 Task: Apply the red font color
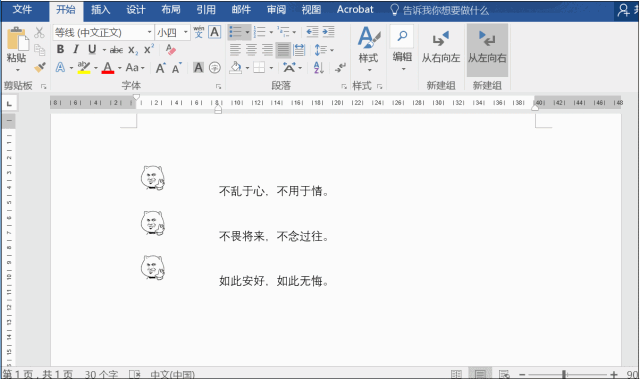click(108, 68)
